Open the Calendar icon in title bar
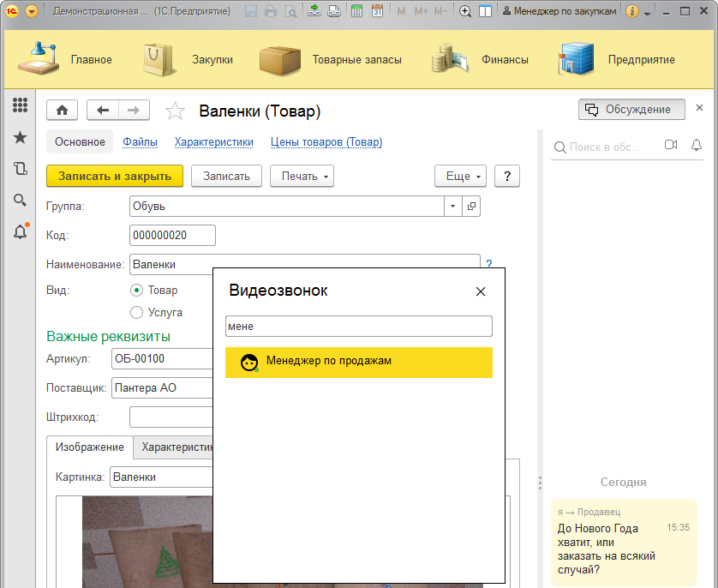This screenshot has width=718, height=588. pyautogui.click(x=377, y=11)
